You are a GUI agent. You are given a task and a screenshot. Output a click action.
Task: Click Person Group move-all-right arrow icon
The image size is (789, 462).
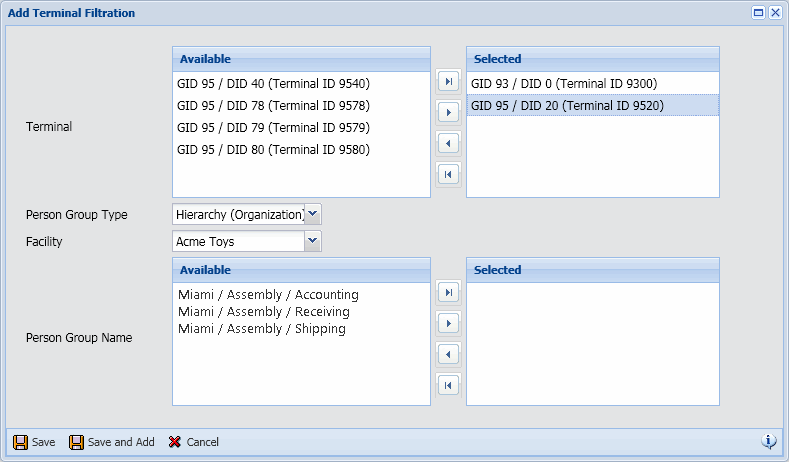448,292
